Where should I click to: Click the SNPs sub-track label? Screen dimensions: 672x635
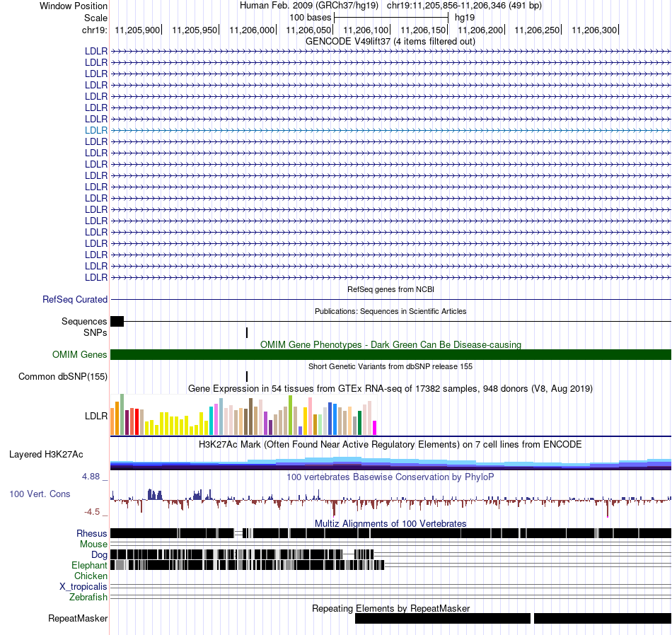(x=95, y=332)
